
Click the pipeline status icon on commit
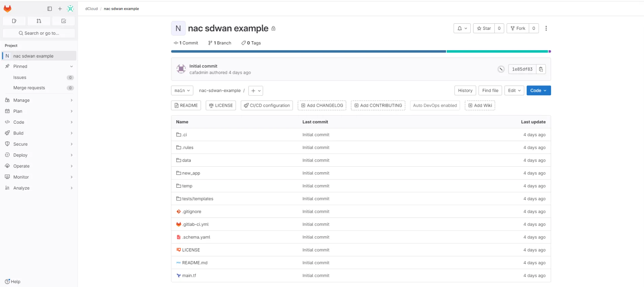tap(501, 69)
